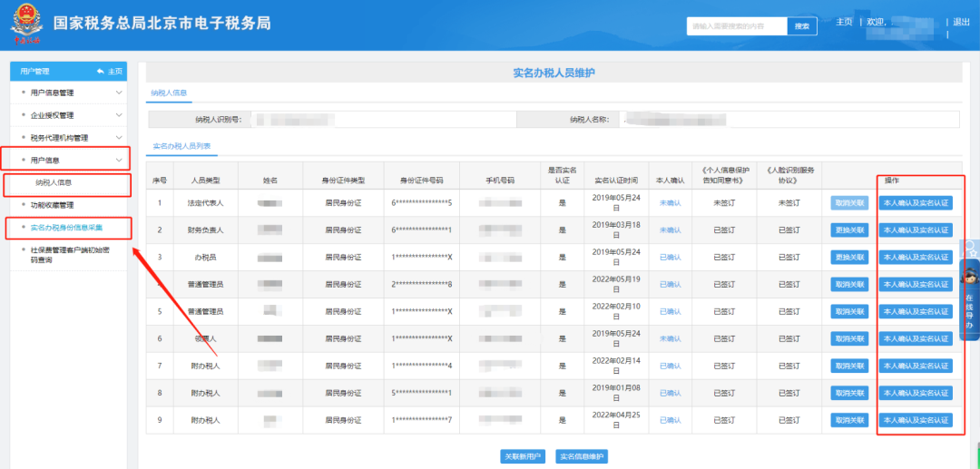
Task: Click 取消关联 in row 7
Action: [x=849, y=366]
